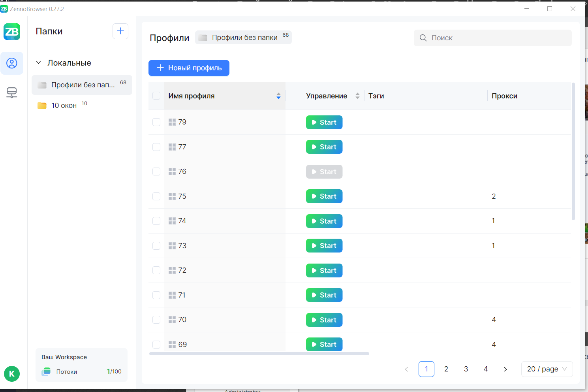Click the Windows icon of profile 79

(x=172, y=122)
